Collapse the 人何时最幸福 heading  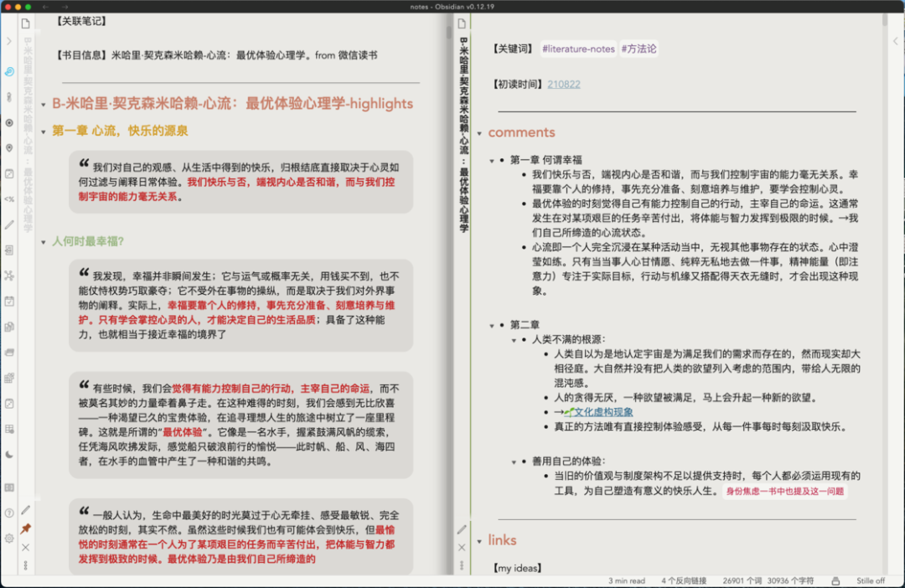pos(42,242)
